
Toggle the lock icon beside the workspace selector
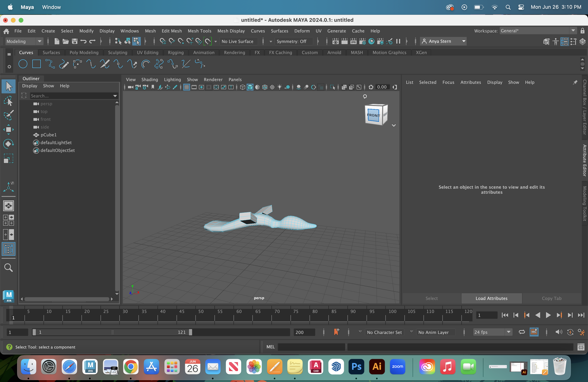582,31
